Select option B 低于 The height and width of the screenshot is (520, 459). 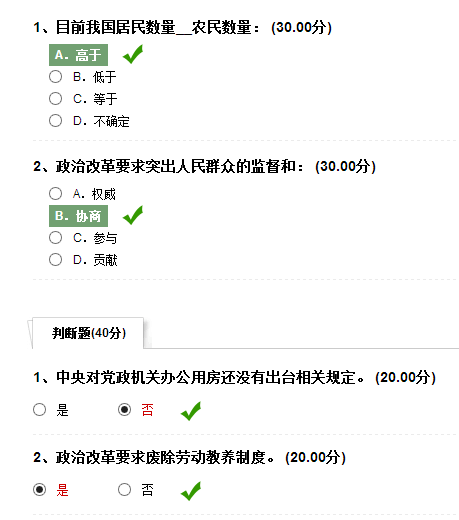(55, 77)
